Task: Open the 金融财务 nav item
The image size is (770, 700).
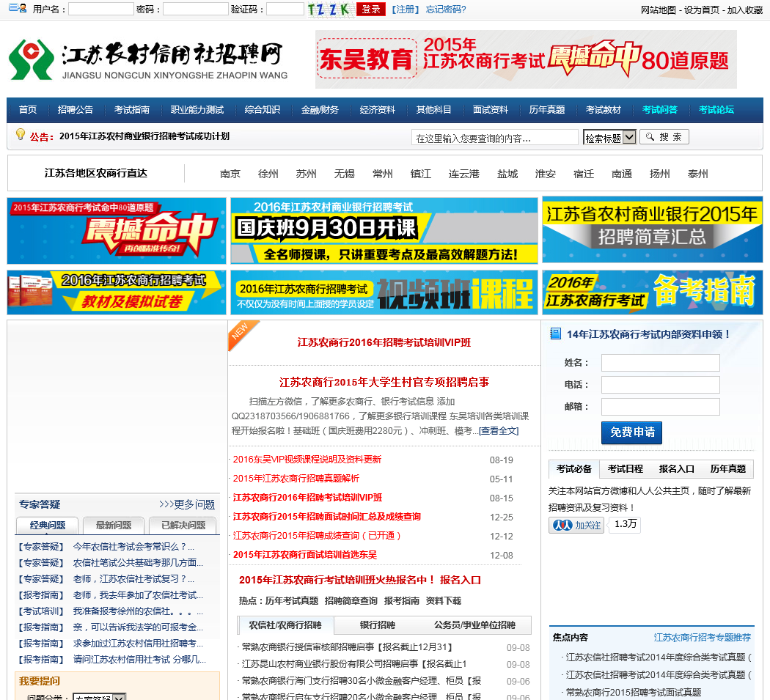Action: tap(320, 109)
